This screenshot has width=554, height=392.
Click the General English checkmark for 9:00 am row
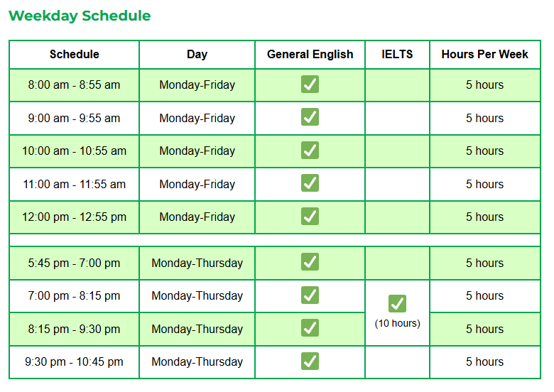(x=310, y=117)
